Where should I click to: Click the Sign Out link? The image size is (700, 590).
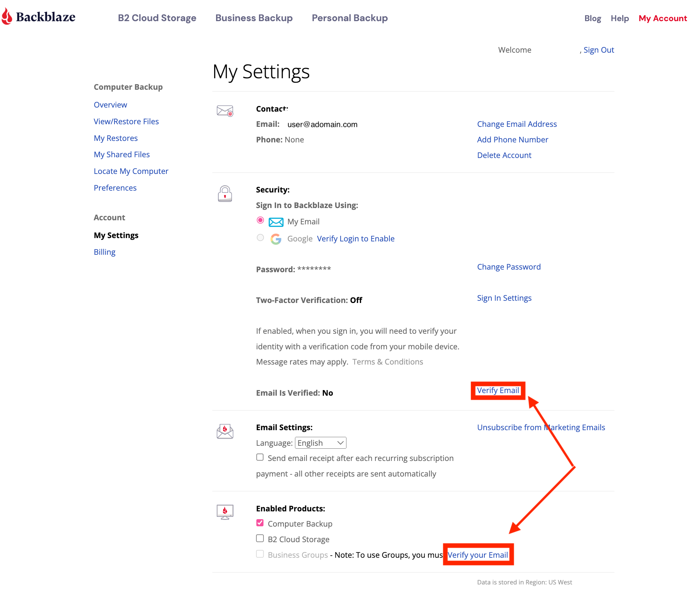pyautogui.click(x=599, y=50)
